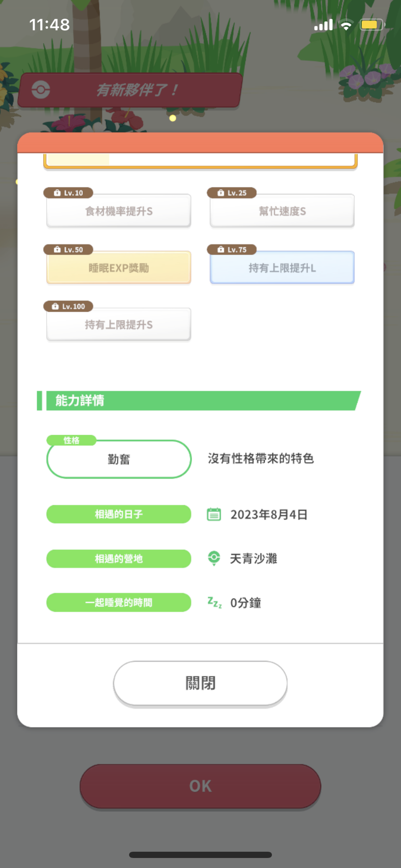Tap the Lv.75 lock badge
Viewport: 401px width, 868px height.
pyautogui.click(x=232, y=250)
